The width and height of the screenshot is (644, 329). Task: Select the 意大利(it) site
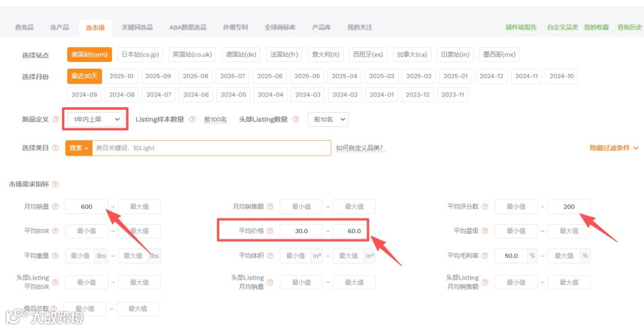coord(326,54)
